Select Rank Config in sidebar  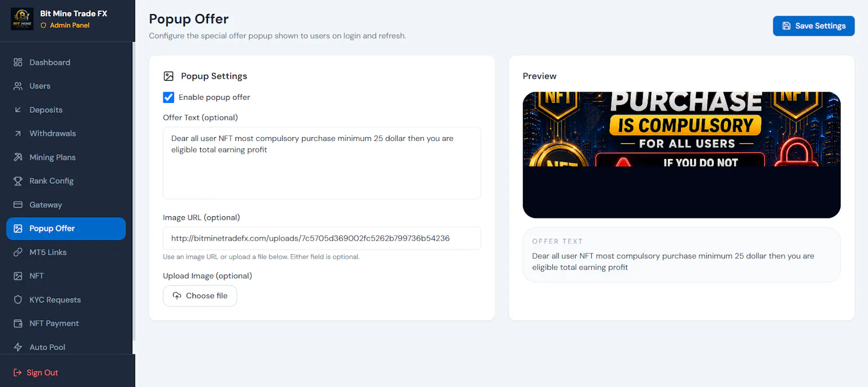(x=66, y=181)
